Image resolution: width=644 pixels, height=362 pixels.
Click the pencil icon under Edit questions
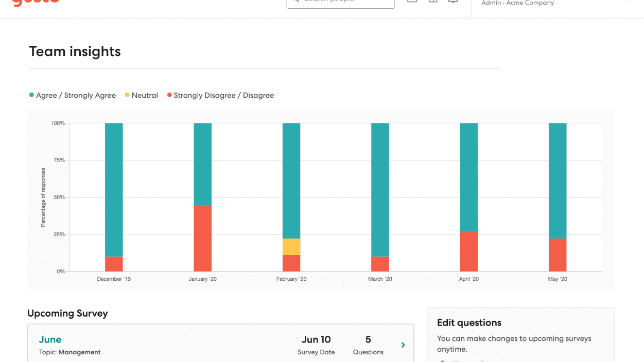(441, 360)
